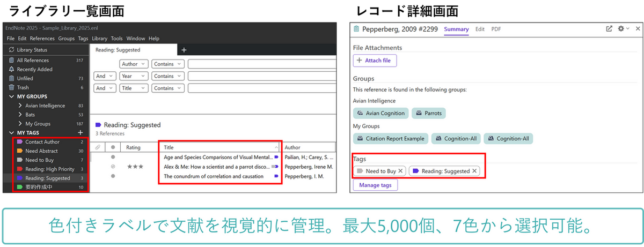Add a new tag with the My Tags plus icon

click(x=80, y=132)
